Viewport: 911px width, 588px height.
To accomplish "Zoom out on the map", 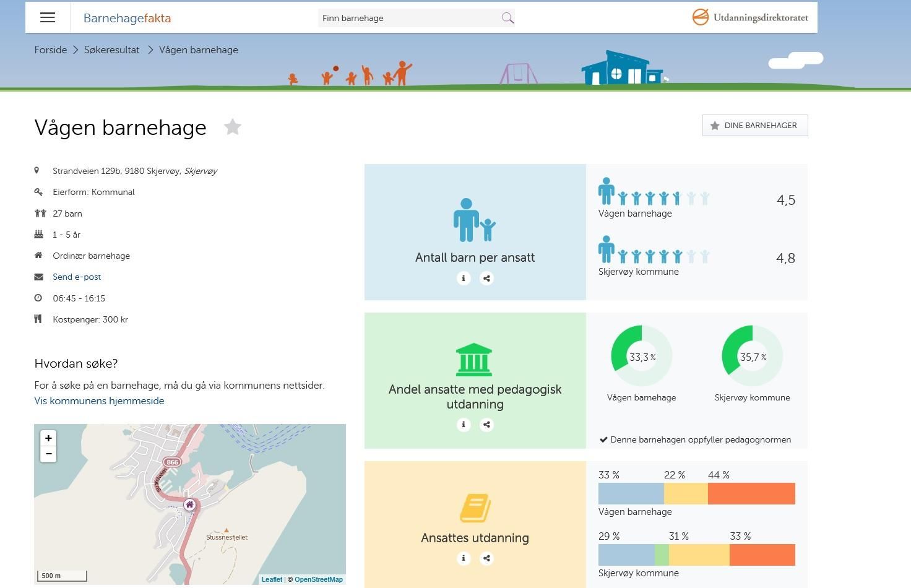I will coord(48,454).
